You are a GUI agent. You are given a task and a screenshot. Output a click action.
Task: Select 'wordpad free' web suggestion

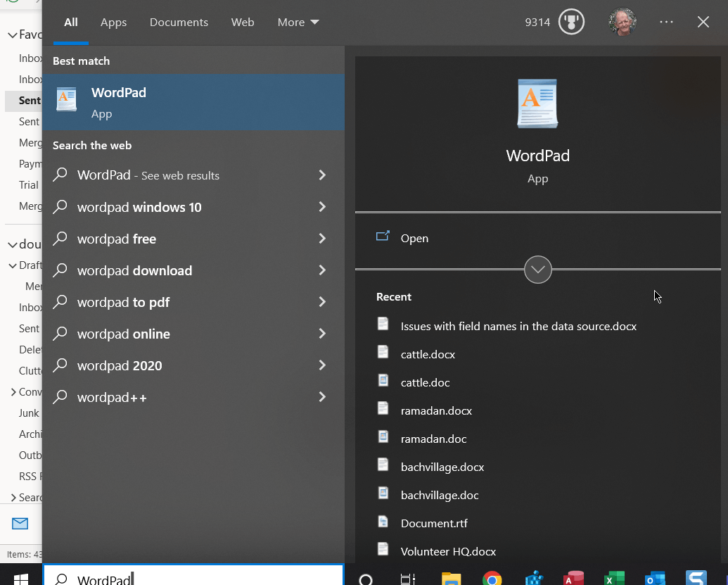click(x=193, y=239)
